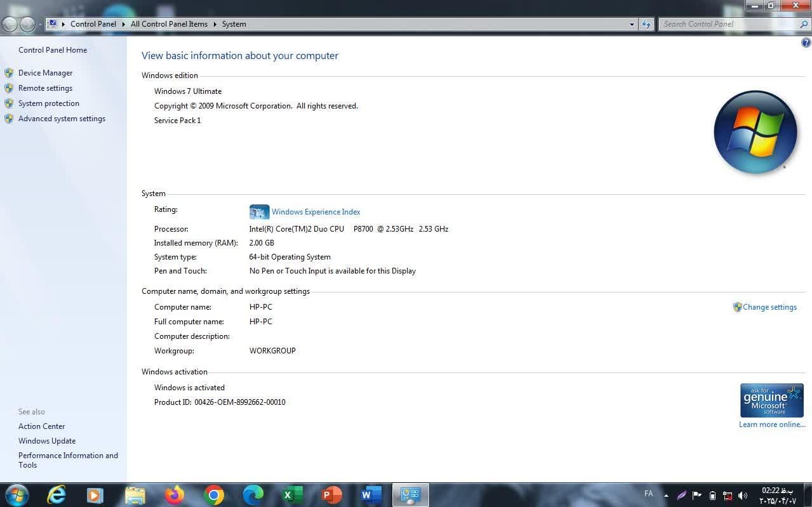Open the media player taskbar icon
Viewport: 812px width, 507px height.
click(95, 495)
